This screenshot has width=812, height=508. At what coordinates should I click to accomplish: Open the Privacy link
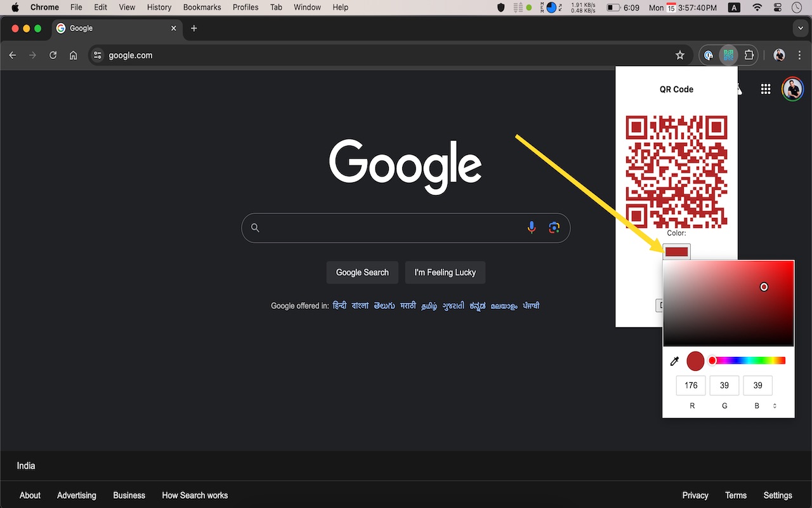(695, 495)
